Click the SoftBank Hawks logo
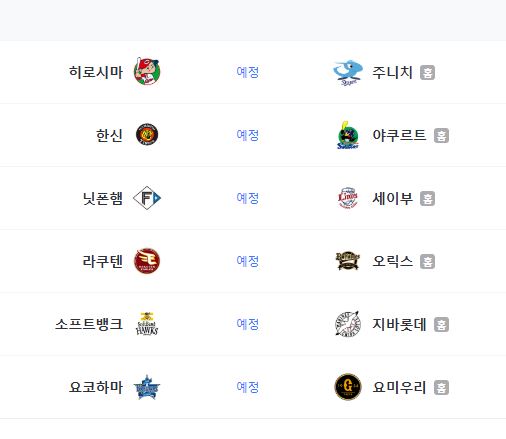This screenshot has width=506, height=439. coord(147,324)
